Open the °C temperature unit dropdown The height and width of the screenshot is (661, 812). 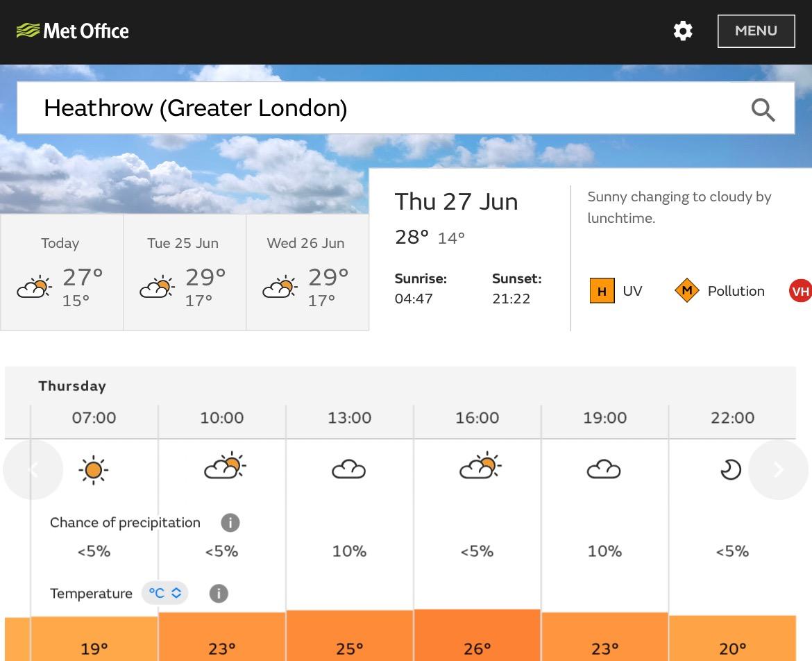pyautogui.click(x=164, y=593)
